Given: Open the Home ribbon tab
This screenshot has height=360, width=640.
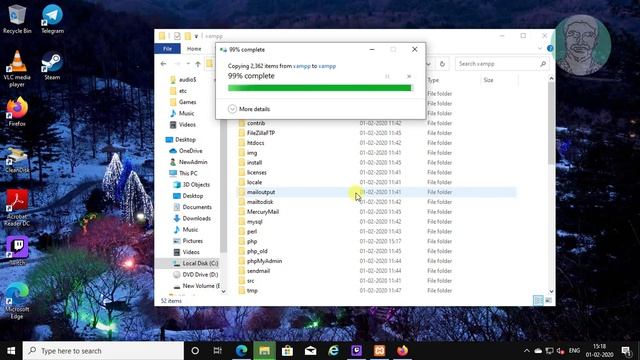Looking at the screenshot, I should 194,49.
